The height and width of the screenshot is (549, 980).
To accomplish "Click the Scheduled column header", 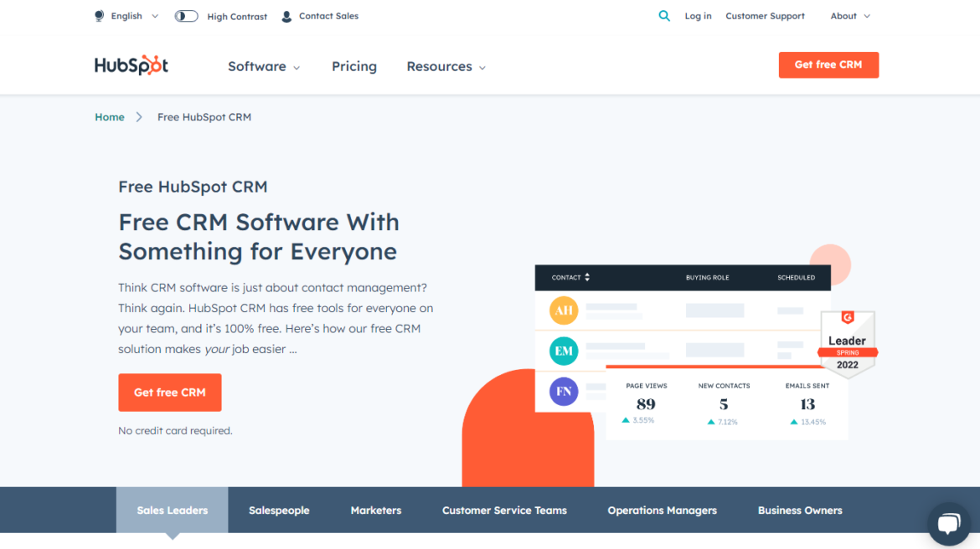I will coord(796,277).
